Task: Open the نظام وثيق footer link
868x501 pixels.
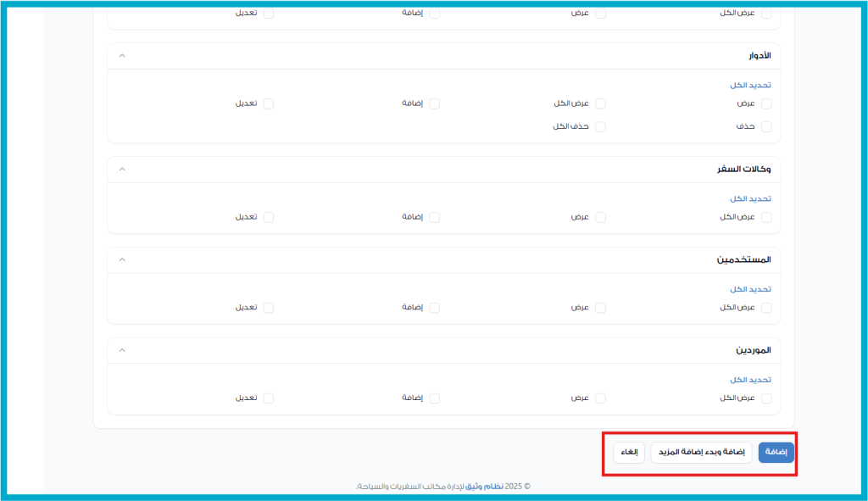Action: click(486, 487)
